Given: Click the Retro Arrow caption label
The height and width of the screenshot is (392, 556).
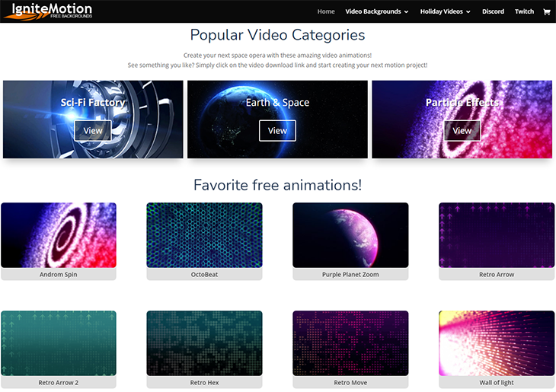Looking at the screenshot, I should click(497, 274).
